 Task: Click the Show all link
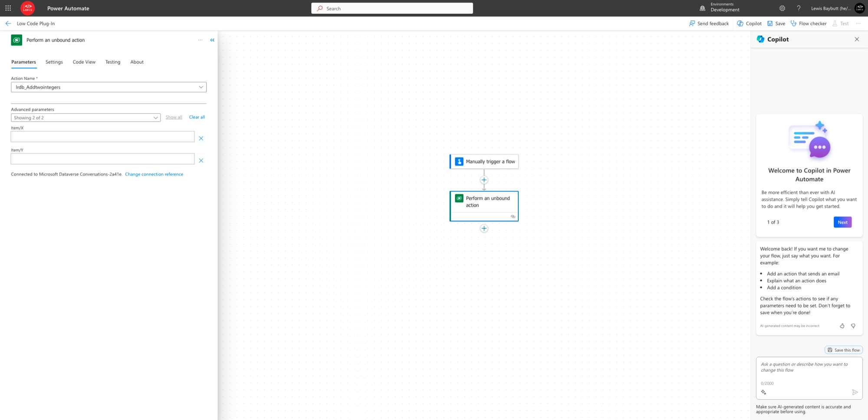tap(174, 117)
